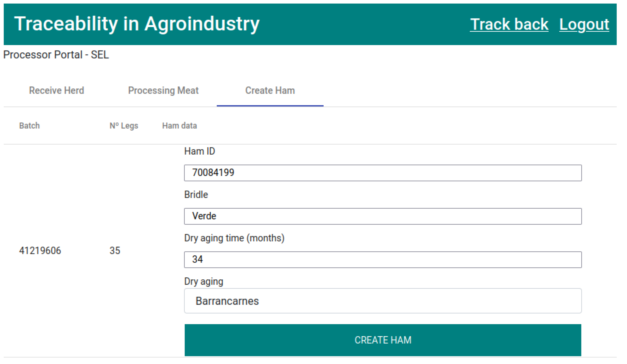Select batch number 41219606 cell

(40, 251)
